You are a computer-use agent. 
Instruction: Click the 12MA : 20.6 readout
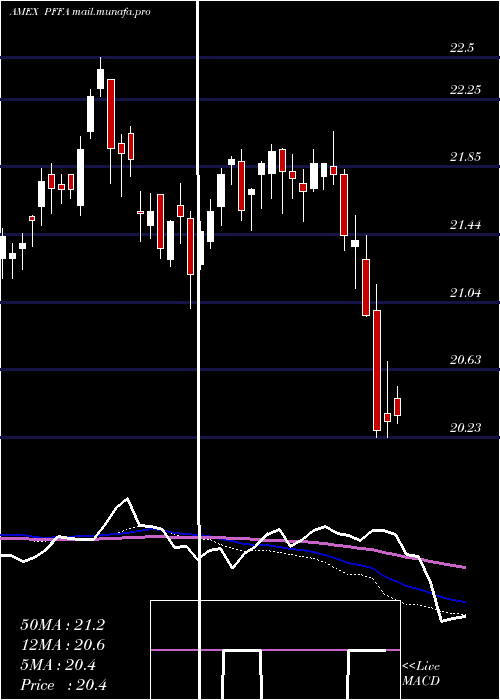pyautogui.click(x=62, y=645)
